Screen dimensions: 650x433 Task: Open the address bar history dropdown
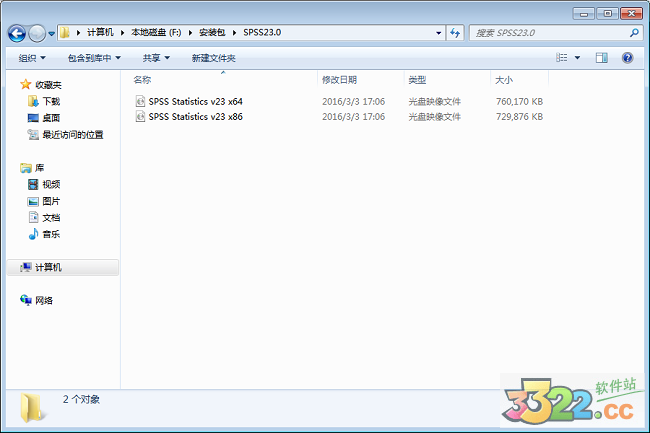click(x=439, y=33)
